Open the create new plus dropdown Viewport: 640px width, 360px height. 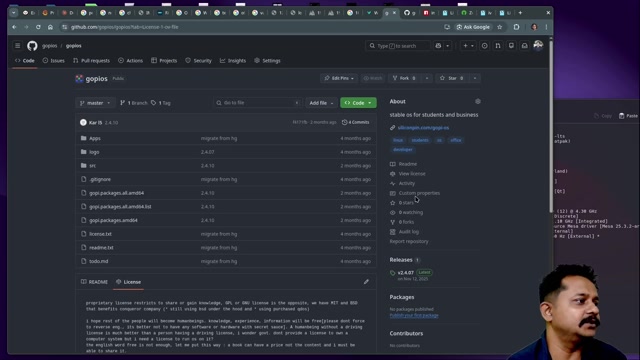coord(468,46)
